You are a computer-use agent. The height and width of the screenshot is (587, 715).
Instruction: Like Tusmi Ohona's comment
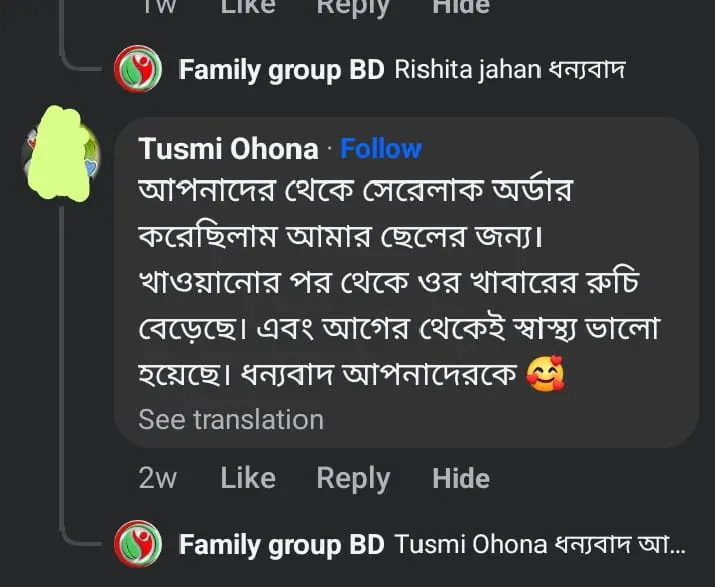point(248,478)
